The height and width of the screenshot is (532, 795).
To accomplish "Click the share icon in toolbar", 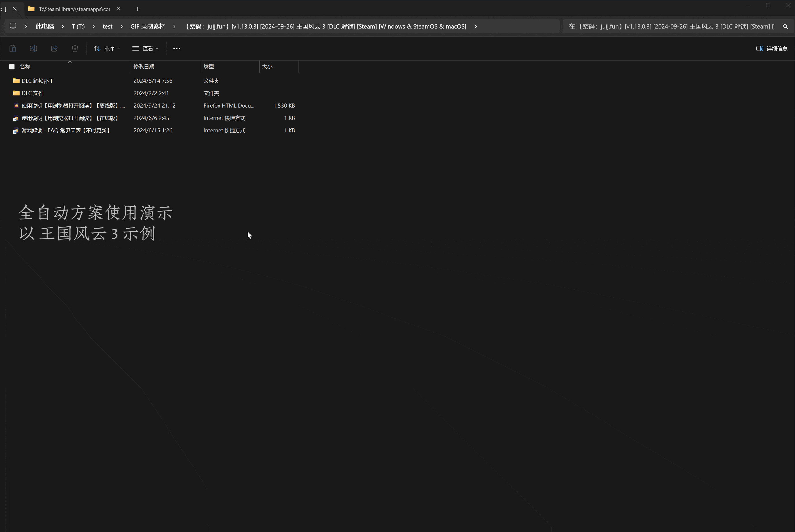I will [54, 48].
